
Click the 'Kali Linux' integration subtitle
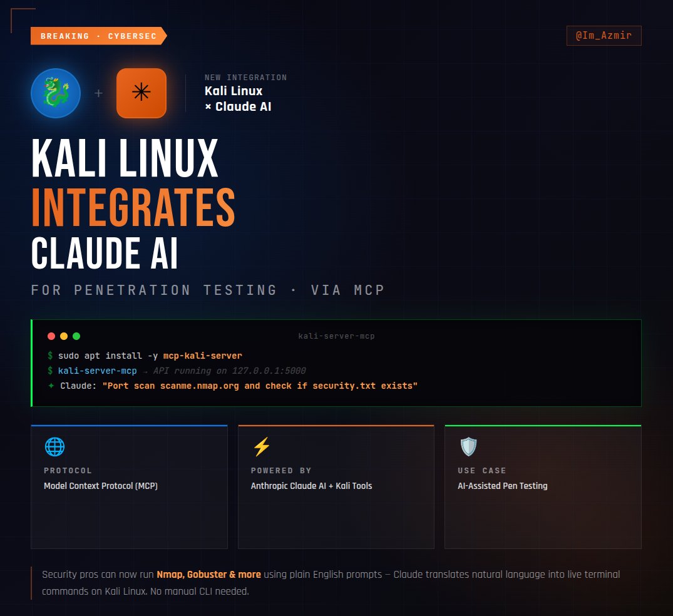[x=234, y=91]
